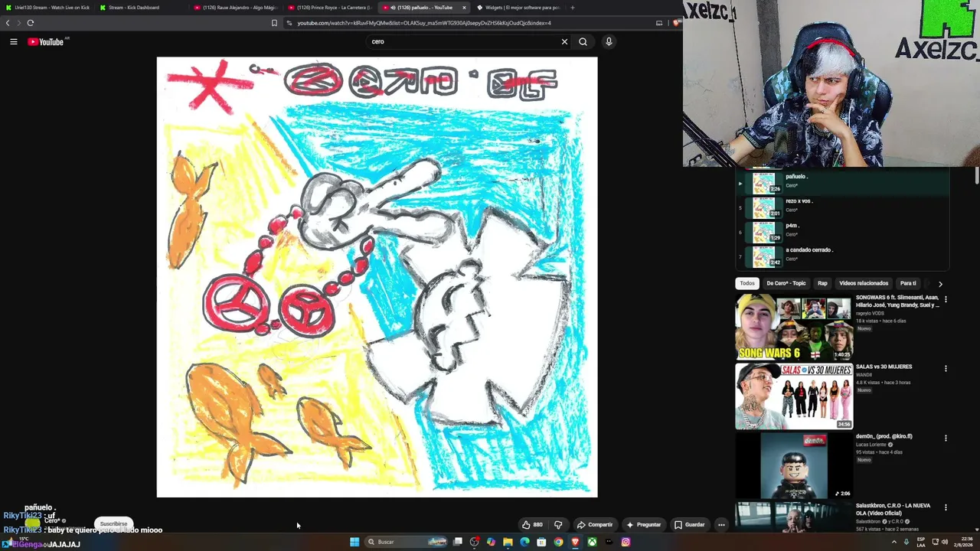This screenshot has height=551, width=980.
Task: Click the Compartir share button
Action: (x=594, y=525)
